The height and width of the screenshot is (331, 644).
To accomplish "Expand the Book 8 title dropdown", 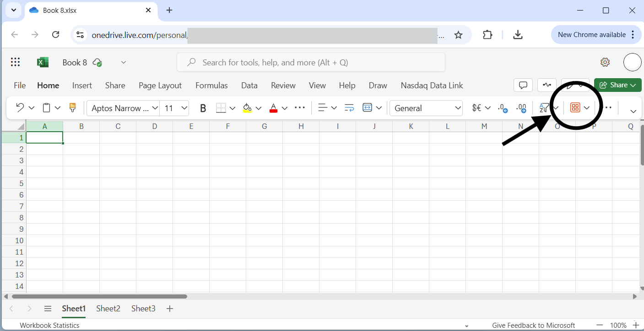I will pos(123,62).
